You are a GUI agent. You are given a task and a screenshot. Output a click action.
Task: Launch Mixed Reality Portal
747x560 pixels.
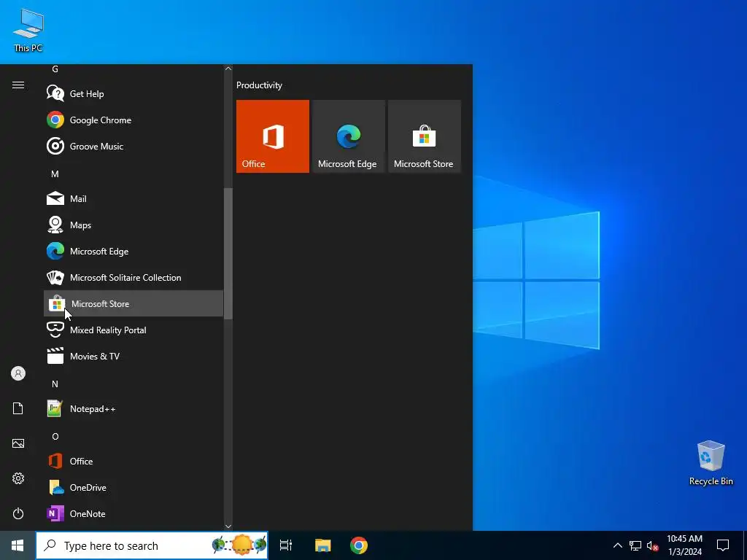tap(133, 330)
